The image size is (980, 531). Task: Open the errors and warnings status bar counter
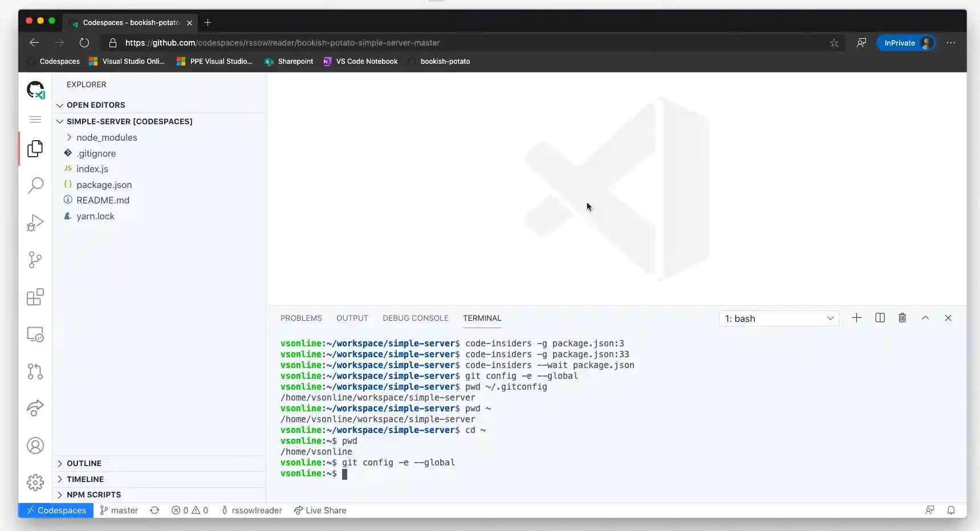190,510
